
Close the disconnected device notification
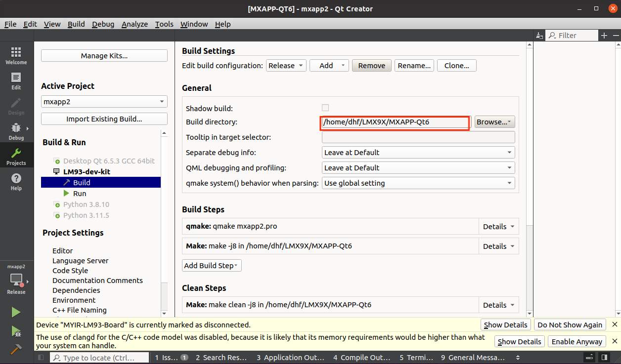coord(615,324)
